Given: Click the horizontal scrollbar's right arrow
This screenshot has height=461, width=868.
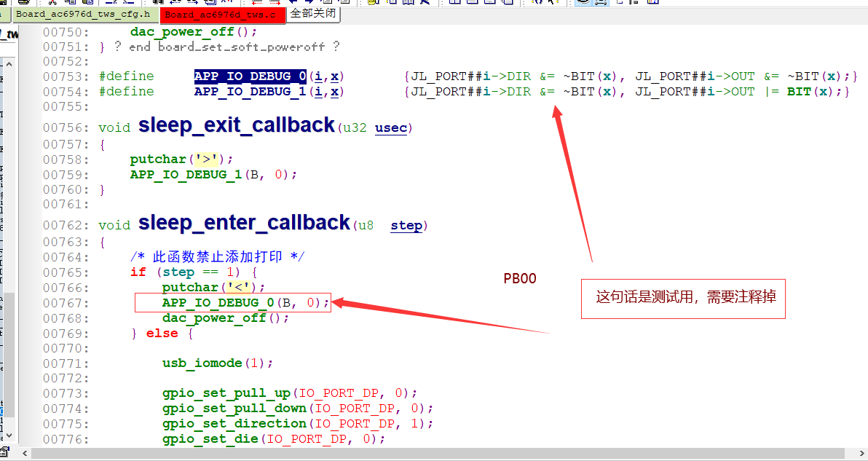Looking at the screenshot, I should click(861, 453).
